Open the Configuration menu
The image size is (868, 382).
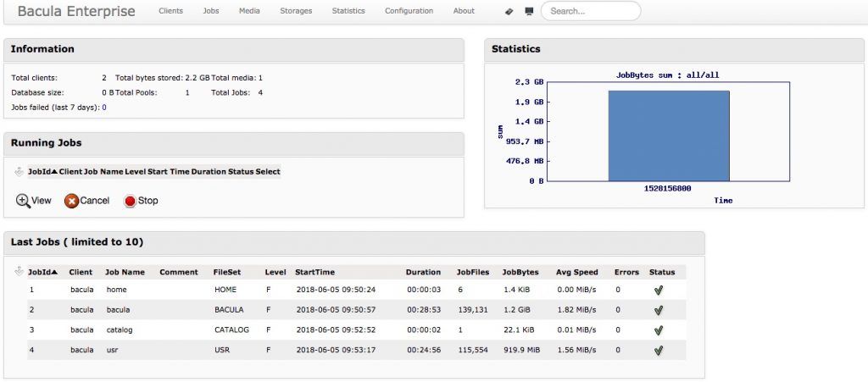[409, 10]
